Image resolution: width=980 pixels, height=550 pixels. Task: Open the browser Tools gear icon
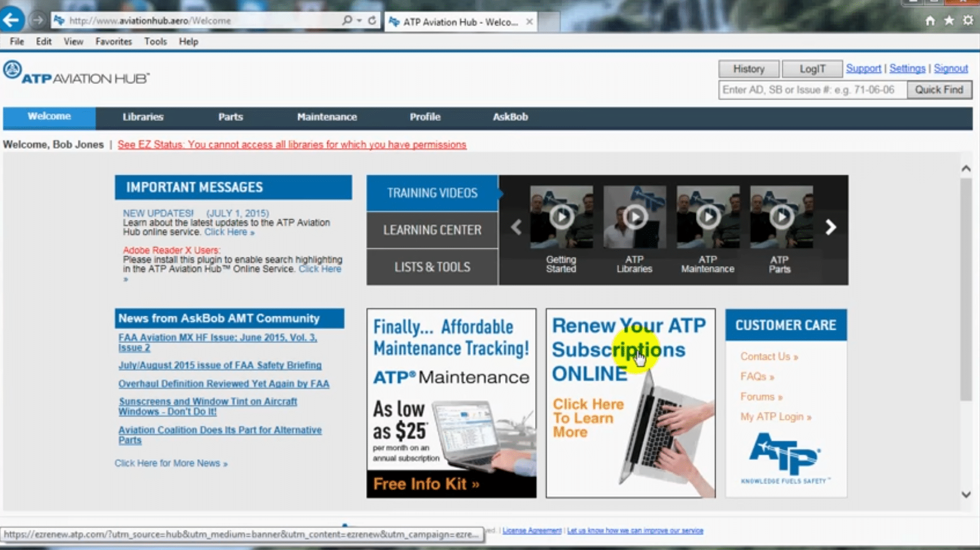point(968,21)
